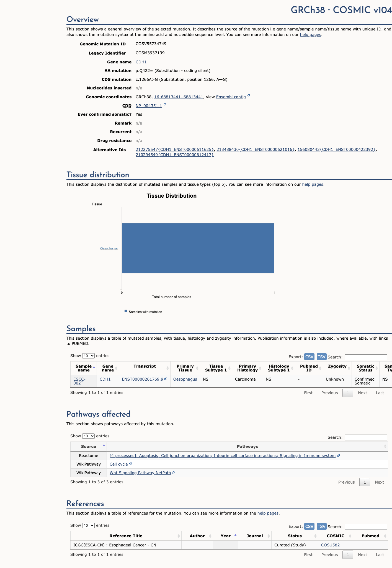
Task: Open help pages link in Tissue distribution section
Action: (x=313, y=184)
